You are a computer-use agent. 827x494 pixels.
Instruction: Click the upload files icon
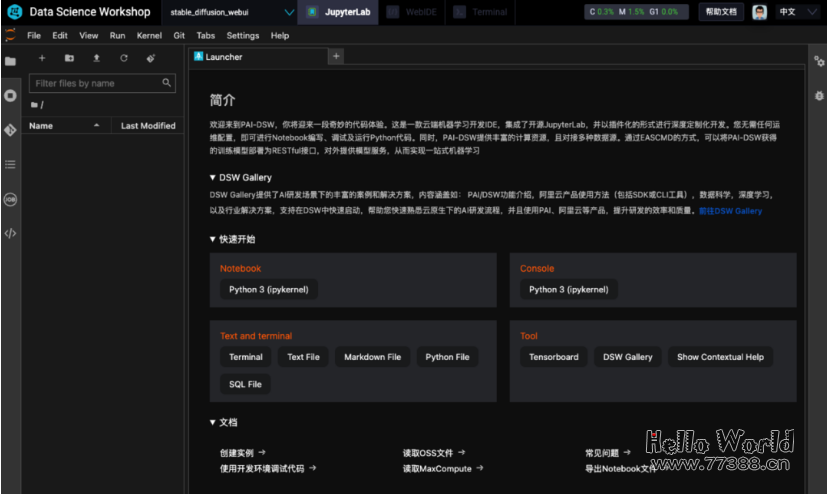pos(97,58)
